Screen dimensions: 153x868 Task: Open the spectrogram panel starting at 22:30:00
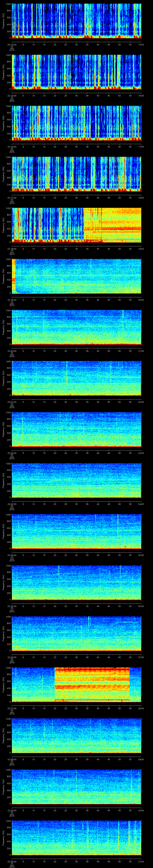tap(77, 838)
